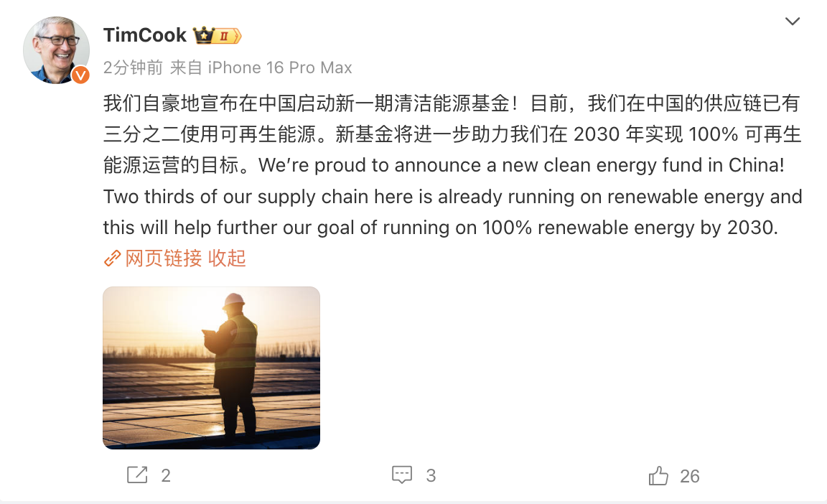Viewport: 827px width, 504px height.
Task: Click the 来自 iPhone 16 Pro Max source
Action: tap(261, 67)
